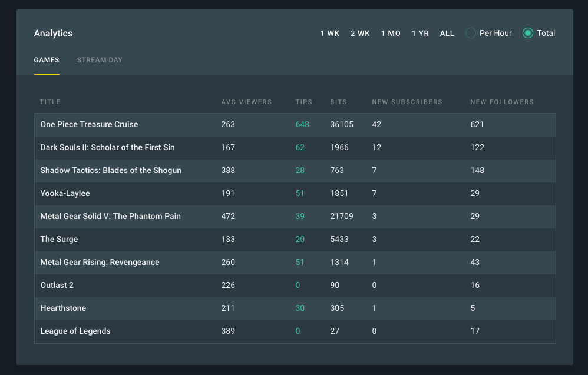Sort by the Tips column header
The width and height of the screenshot is (588, 375).
(304, 102)
